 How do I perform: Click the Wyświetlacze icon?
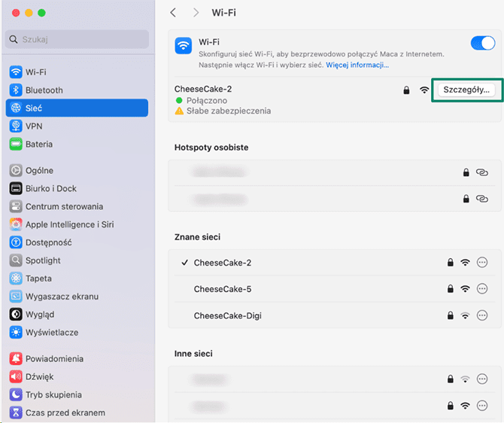(x=16, y=333)
